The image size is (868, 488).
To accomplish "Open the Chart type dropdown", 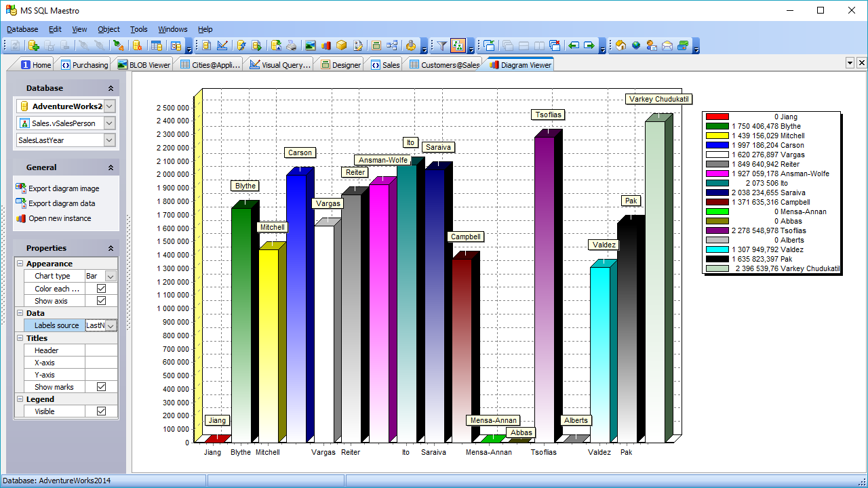I will pyautogui.click(x=111, y=277).
